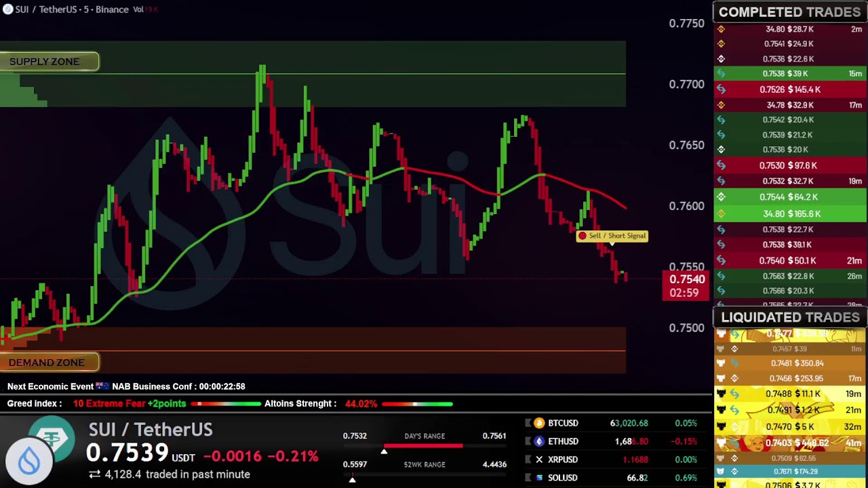Click Binance icon on 0.7457 $39 row
This screenshot has width=868, height=488.
click(734, 349)
